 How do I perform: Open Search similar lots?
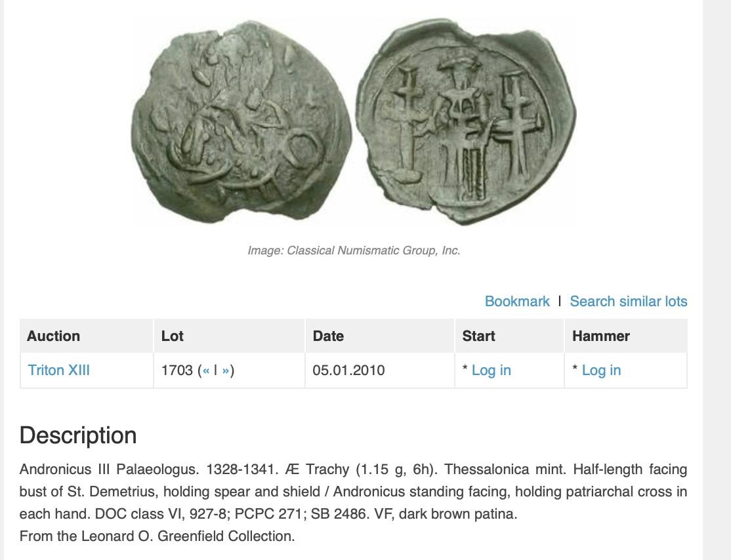628,301
